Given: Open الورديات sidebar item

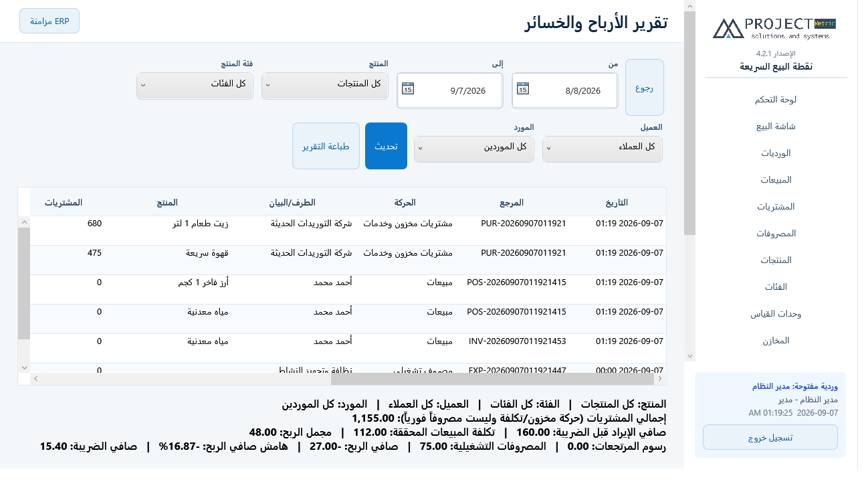Looking at the screenshot, I should (x=776, y=153).
